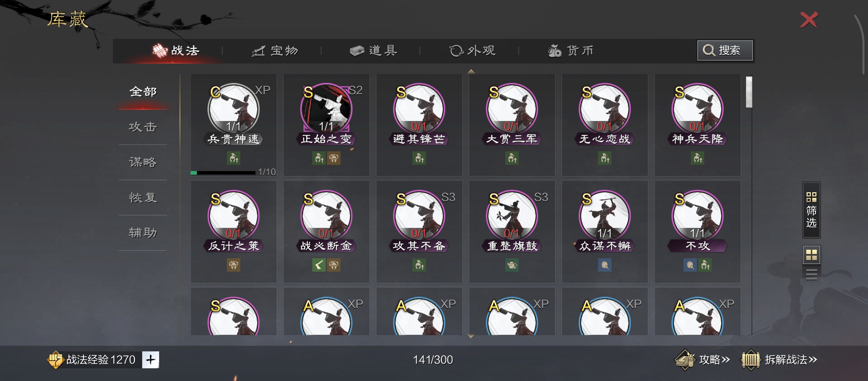868x381 pixels.
Task: Open the 攻略 guide link
Action: click(x=702, y=359)
